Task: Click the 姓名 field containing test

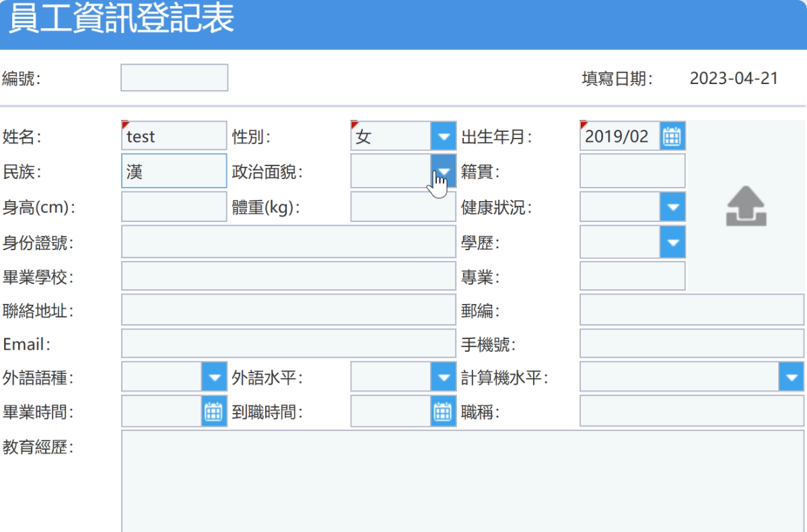Action: pyautogui.click(x=174, y=137)
